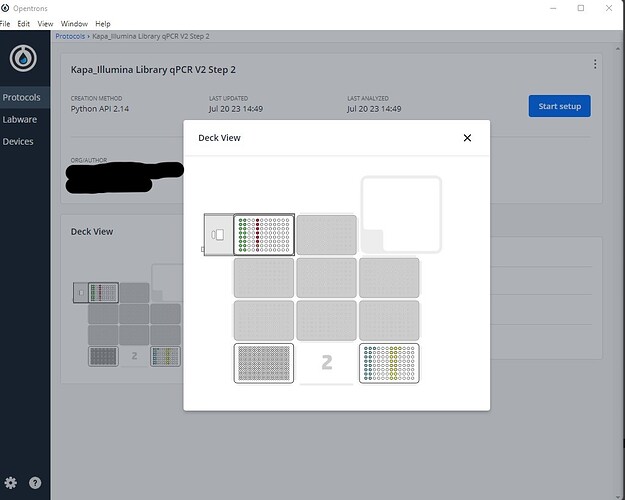The height and width of the screenshot is (500, 625).
Task: Go to Labware in sidebar
Action: (x=20, y=119)
